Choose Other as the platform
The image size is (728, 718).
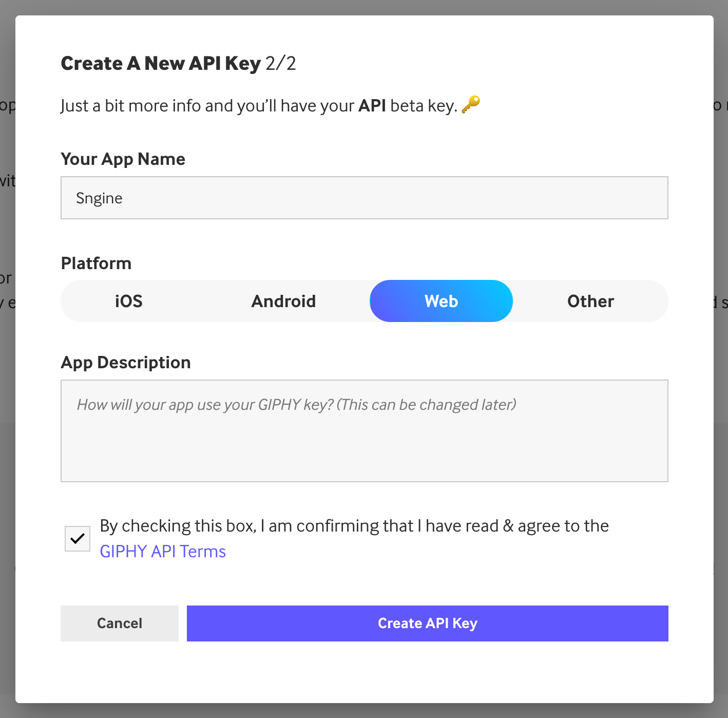point(590,301)
